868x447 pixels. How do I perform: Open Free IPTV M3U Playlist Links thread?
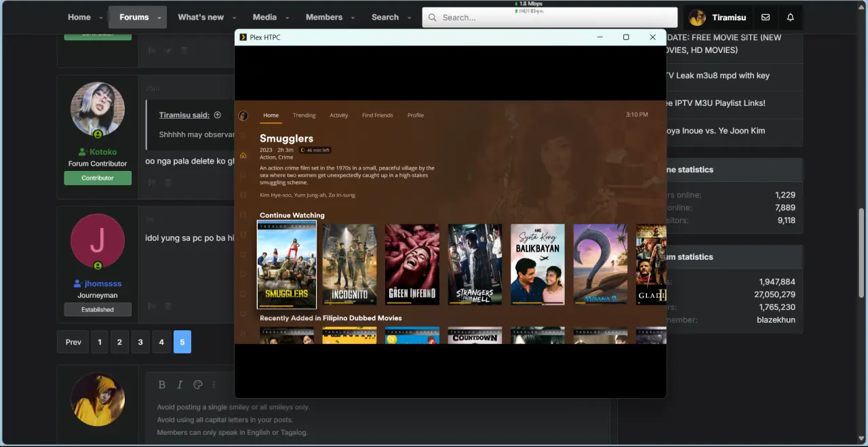click(x=715, y=103)
